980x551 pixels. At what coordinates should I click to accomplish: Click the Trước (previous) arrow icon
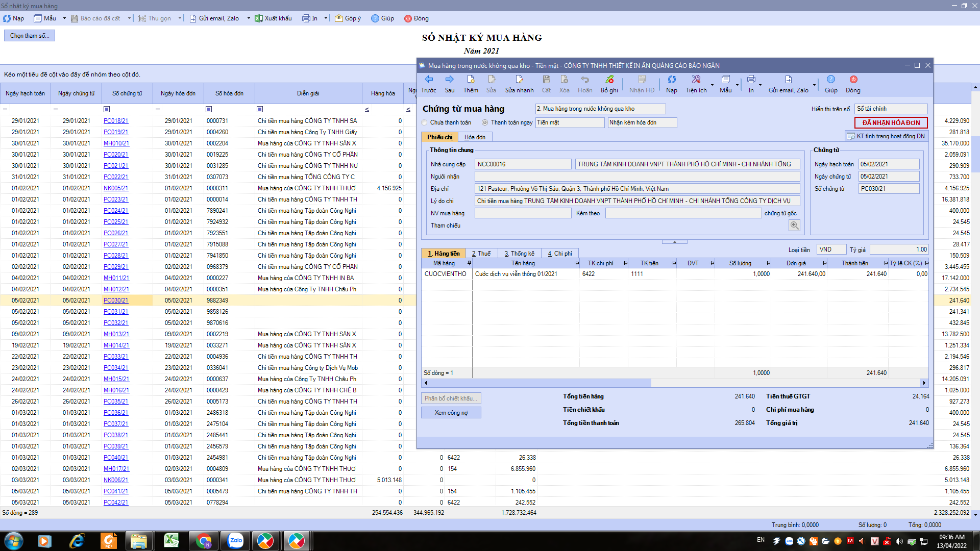coord(429,80)
